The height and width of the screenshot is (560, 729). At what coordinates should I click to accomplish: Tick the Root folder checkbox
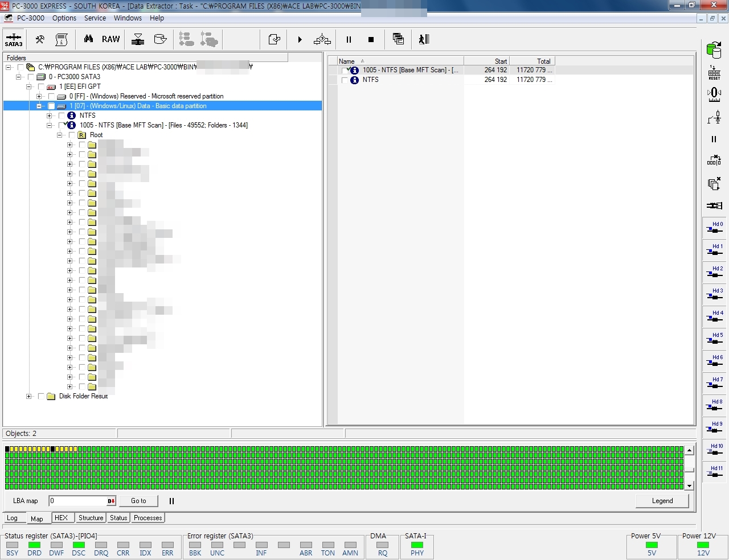[x=72, y=135]
